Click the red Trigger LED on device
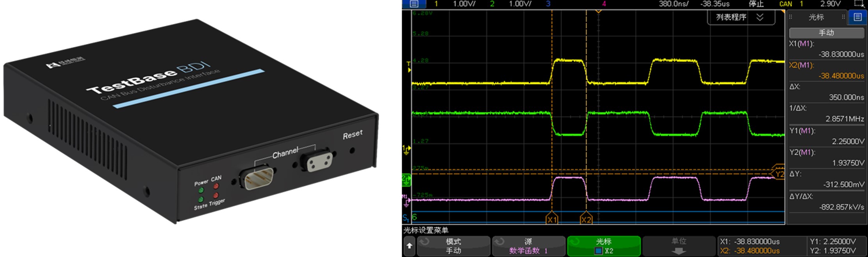The height and width of the screenshot is (257, 868). 216,195
